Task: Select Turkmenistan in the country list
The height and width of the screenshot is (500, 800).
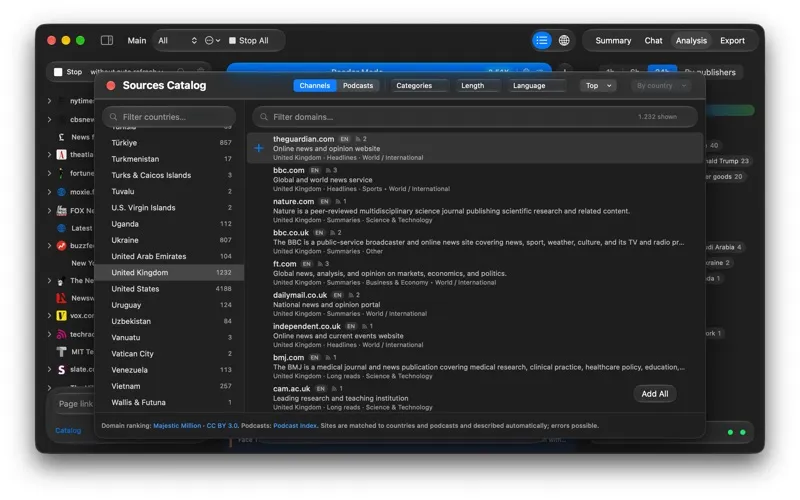Action: [x=169, y=159]
